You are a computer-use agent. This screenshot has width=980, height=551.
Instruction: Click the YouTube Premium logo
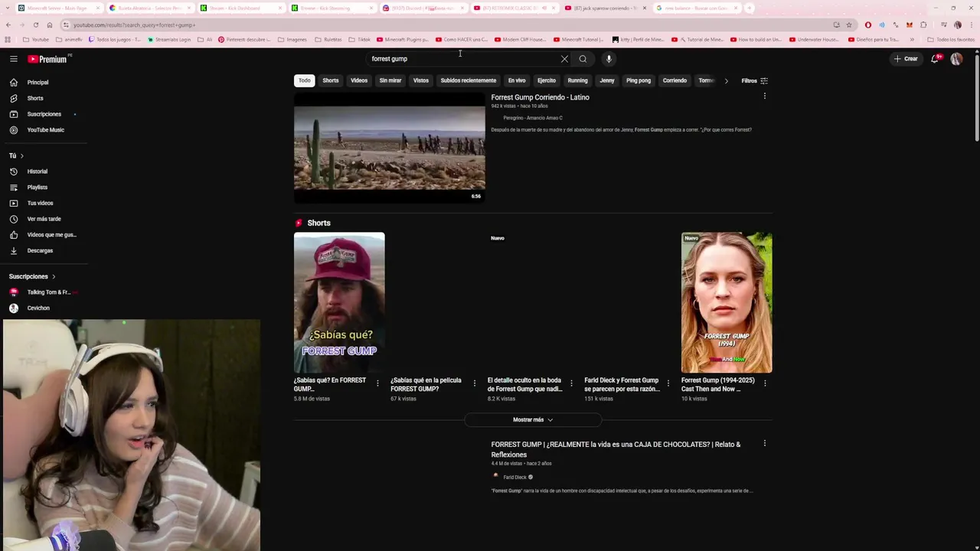(x=49, y=59)
